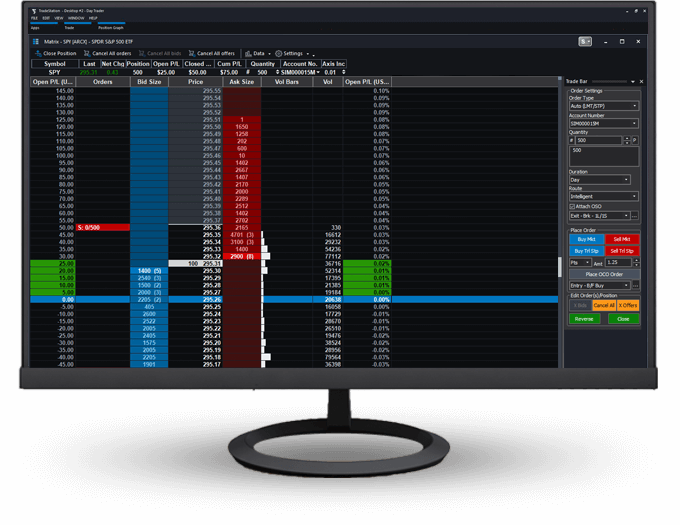680x525 pixels.
Task: Click the Axis Inc 0.01 stepper
Action: 343,72
